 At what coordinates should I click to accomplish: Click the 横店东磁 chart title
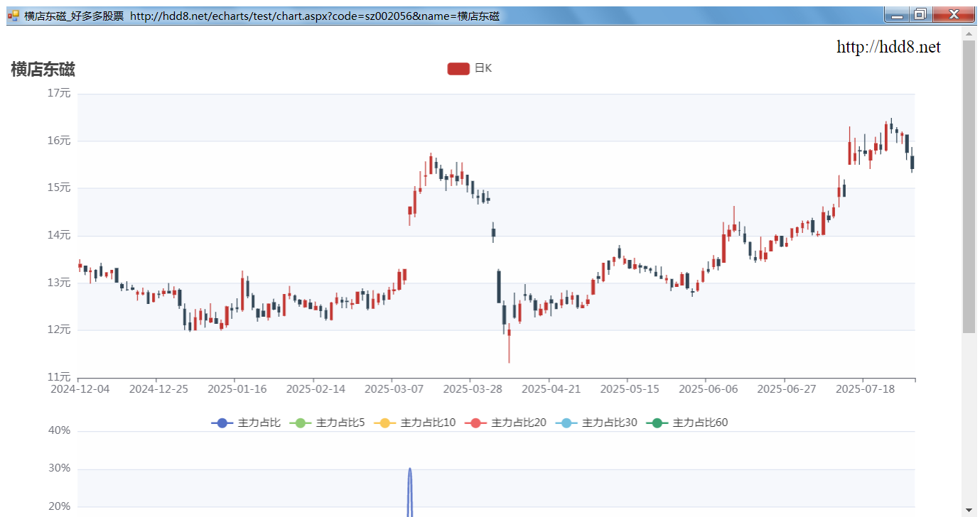(43, 70)
